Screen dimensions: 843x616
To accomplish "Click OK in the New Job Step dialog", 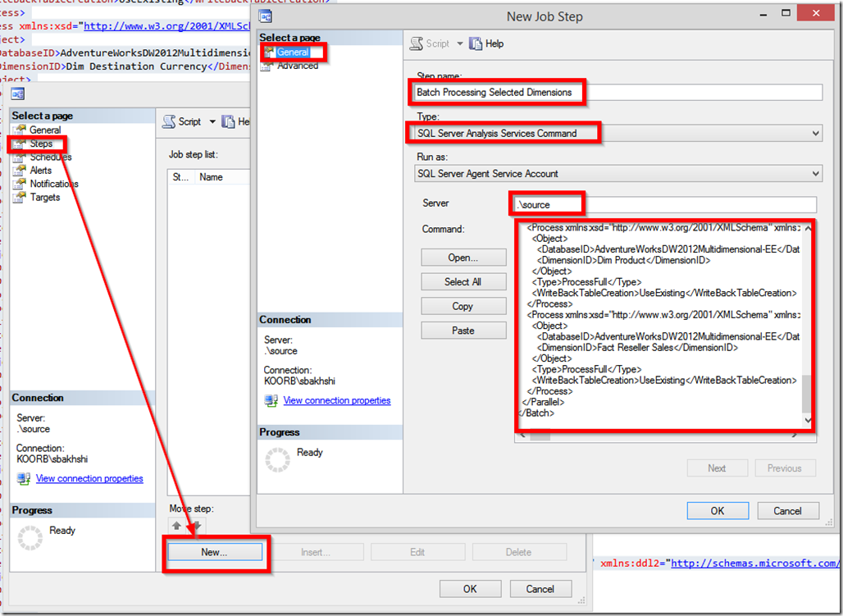I will click(x=718, y=510).
